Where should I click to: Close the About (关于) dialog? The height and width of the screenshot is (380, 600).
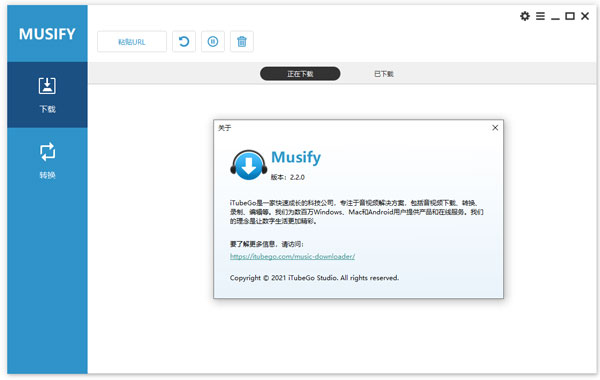(495, 128)
